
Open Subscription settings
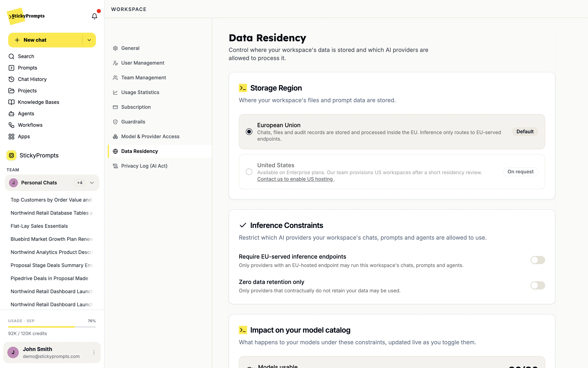pyautogui.click(x=160, y=107)
